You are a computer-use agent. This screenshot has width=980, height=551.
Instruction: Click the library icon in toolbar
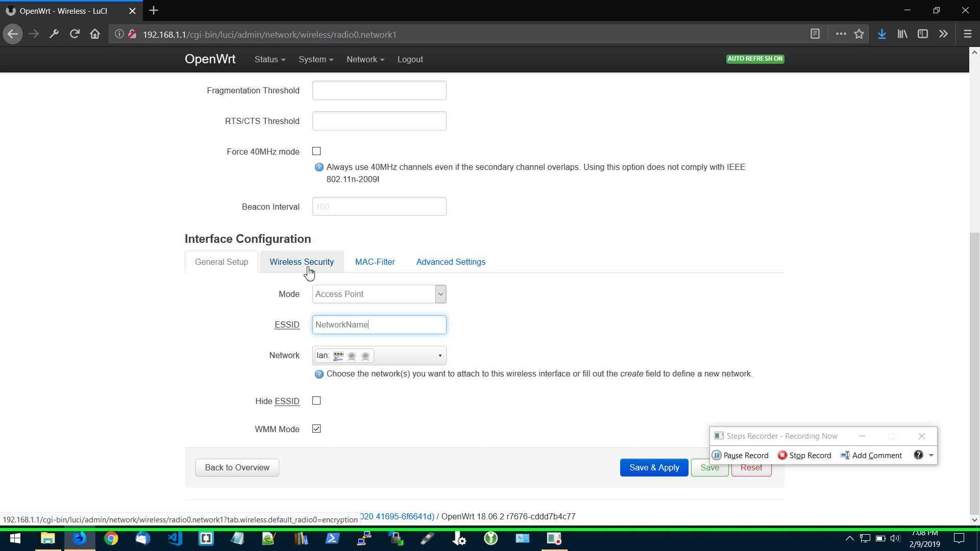tap(902, 34)
